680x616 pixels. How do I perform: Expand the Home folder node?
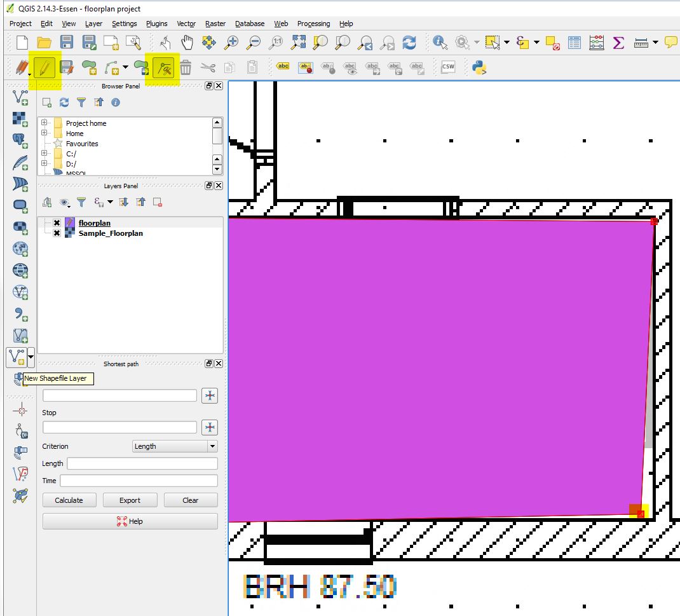click(x=44, y=133)
